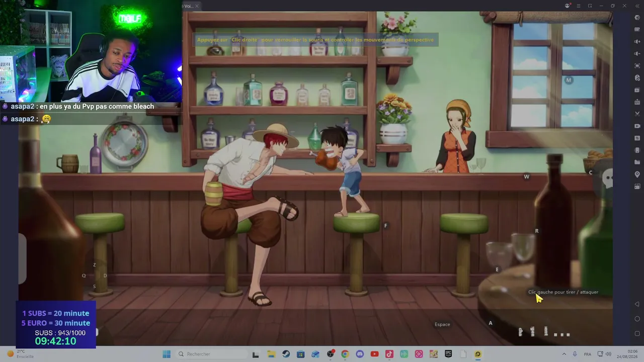Open the emulator hamburger menu
Screen dimensions: 644x362
coord(579,6)
